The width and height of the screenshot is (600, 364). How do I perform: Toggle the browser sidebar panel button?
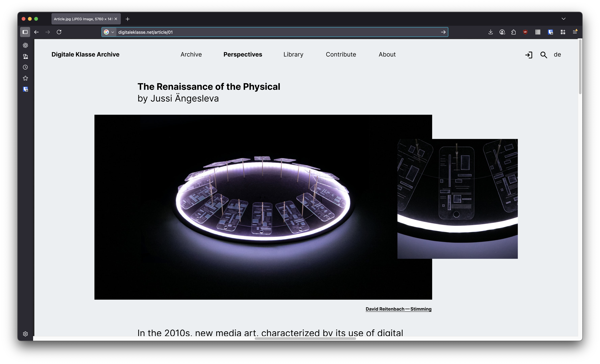pos(25,32)
